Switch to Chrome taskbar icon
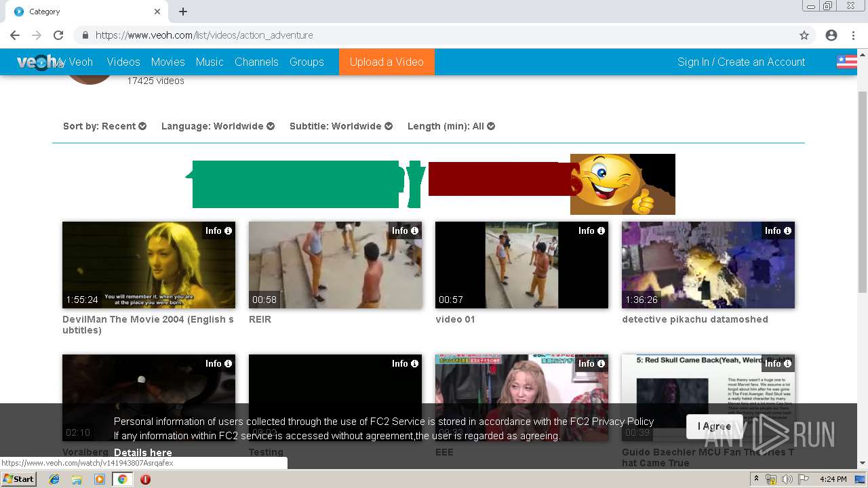868x488 pixels. tap(122, 479)
